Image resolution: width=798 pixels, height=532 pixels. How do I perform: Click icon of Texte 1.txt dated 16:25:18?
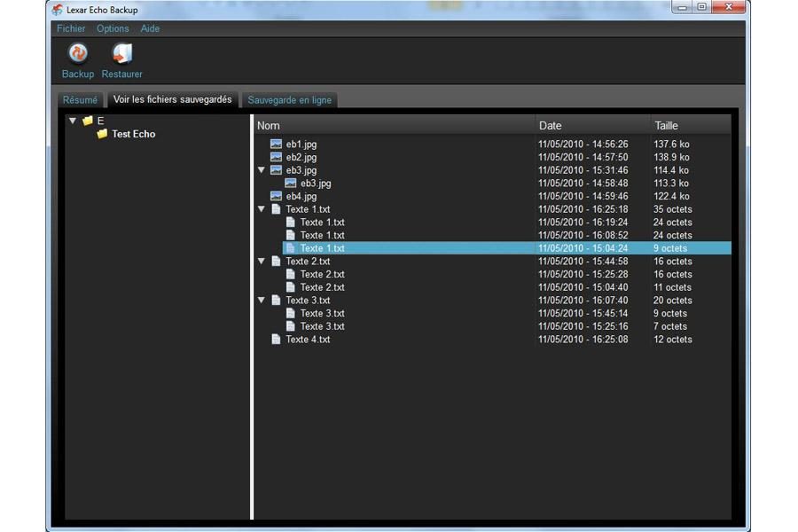coord(276,209)
